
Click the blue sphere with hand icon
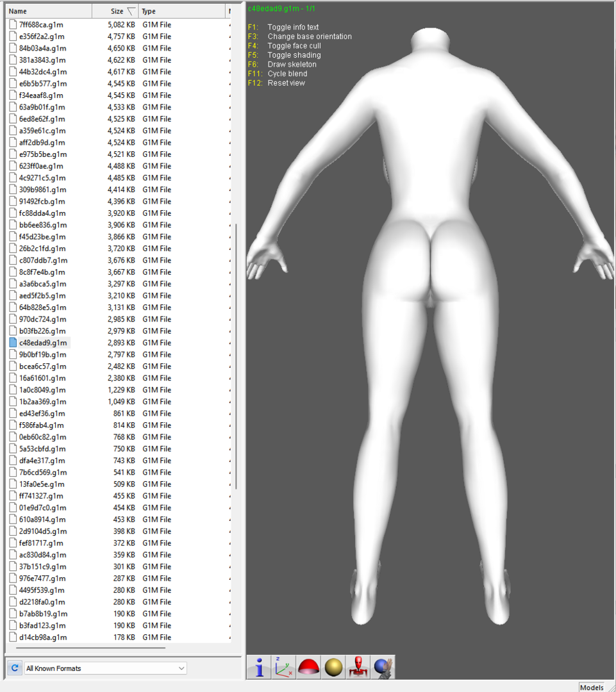pyautogui.click(x=383, y=667)
